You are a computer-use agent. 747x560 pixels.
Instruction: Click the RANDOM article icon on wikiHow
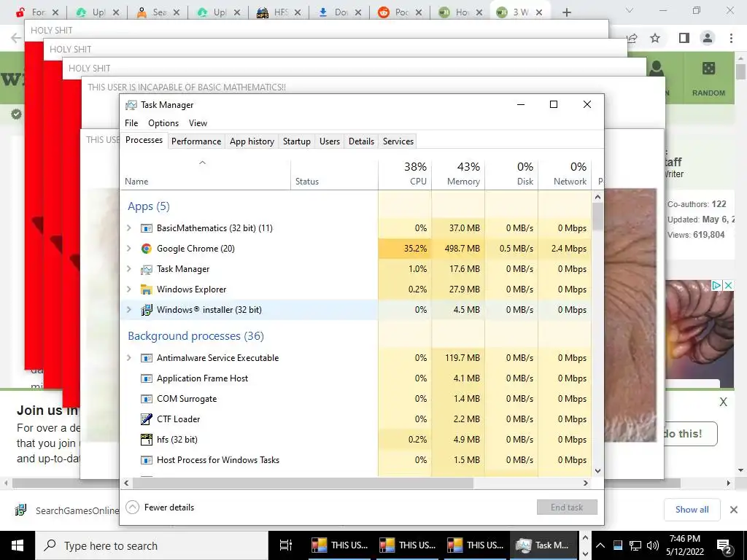[x=708, y=69]
